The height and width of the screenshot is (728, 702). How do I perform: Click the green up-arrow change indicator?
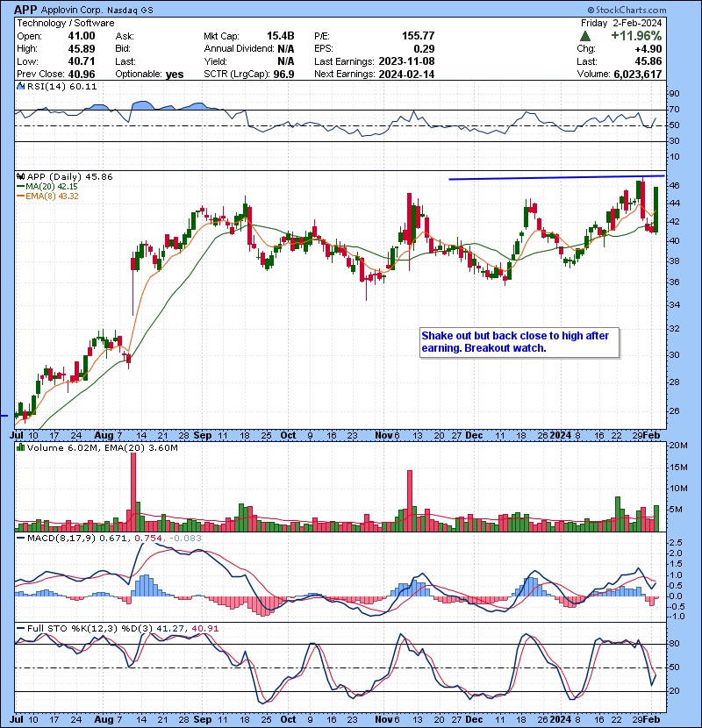[x=584, y=35]
